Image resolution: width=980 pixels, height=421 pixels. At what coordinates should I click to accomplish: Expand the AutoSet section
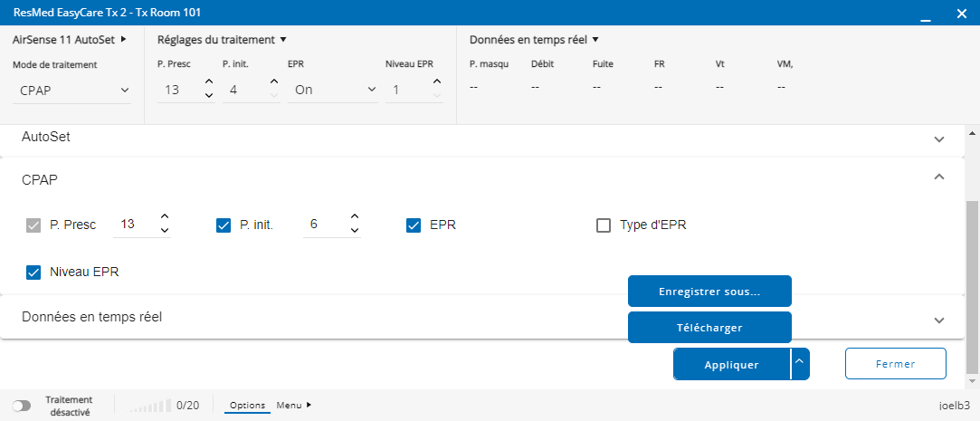(x=938, y=139)
